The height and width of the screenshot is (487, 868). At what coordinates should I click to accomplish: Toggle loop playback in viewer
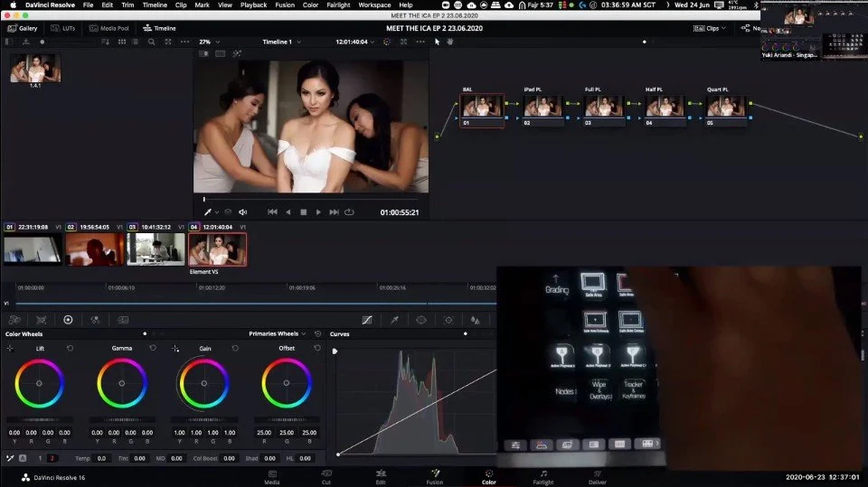point(349,212)
